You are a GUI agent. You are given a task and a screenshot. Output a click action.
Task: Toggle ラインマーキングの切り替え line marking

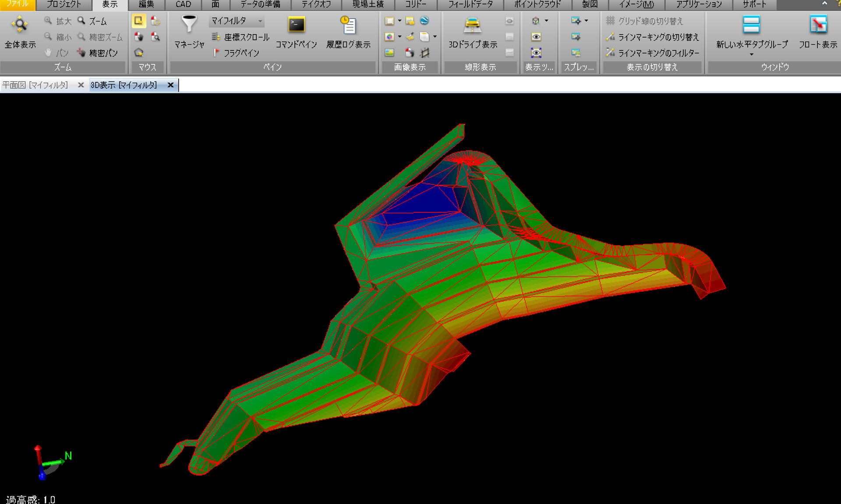pyautogui.click(x=652, y=37)
